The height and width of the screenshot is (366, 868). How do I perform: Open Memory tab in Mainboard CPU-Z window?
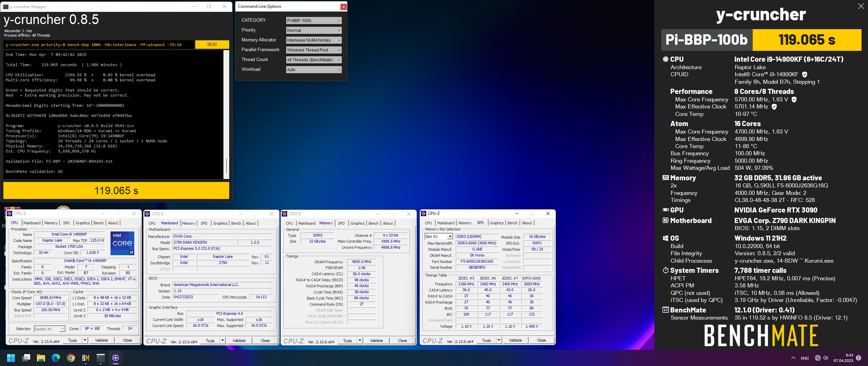pyautogui.click(x=189, y=223)
